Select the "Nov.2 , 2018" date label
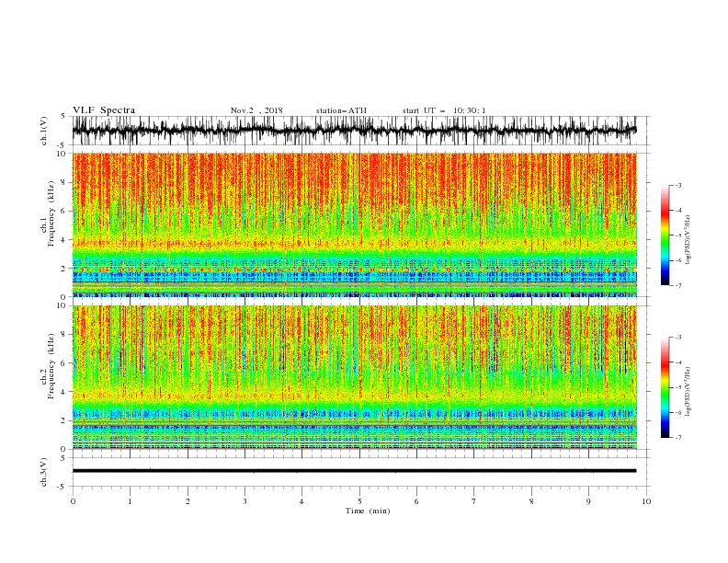This screenshot has height=563, width=728. point(256,110)
